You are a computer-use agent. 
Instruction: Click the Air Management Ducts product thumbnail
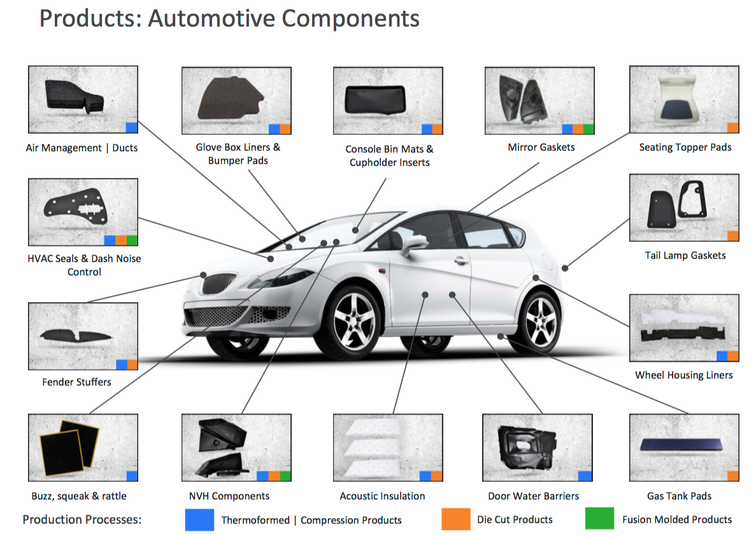click(83, 100)
